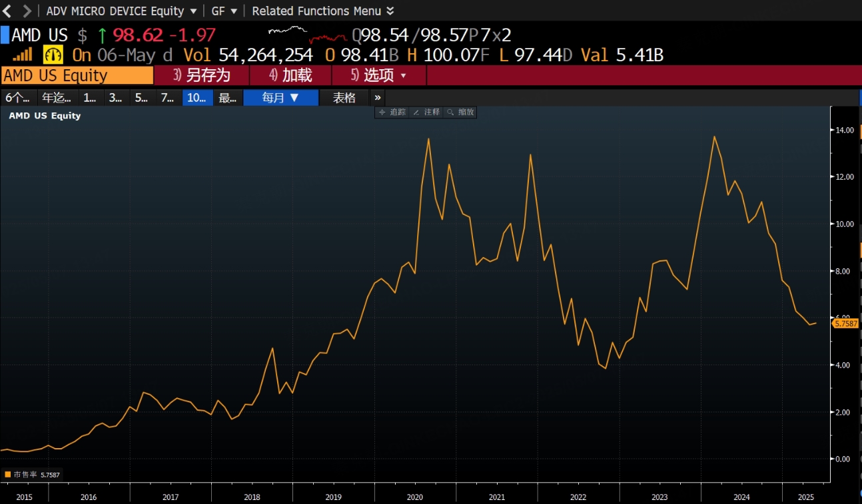This screenshot has width=862, height=504.
Task: Open the GF function dropdown
Action: pyautogui.click(x=224, y=11)
